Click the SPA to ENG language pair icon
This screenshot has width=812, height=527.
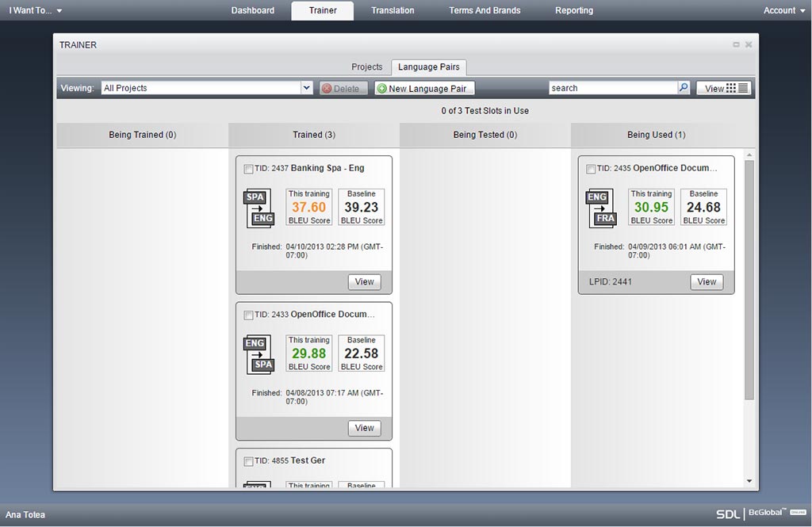coord(259,208)
